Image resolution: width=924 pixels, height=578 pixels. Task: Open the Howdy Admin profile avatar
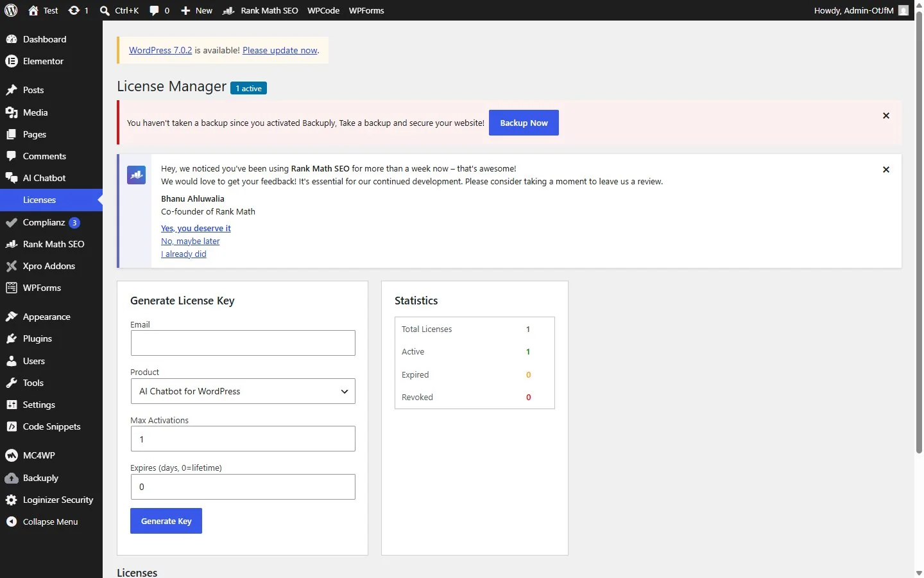[903, 10]
